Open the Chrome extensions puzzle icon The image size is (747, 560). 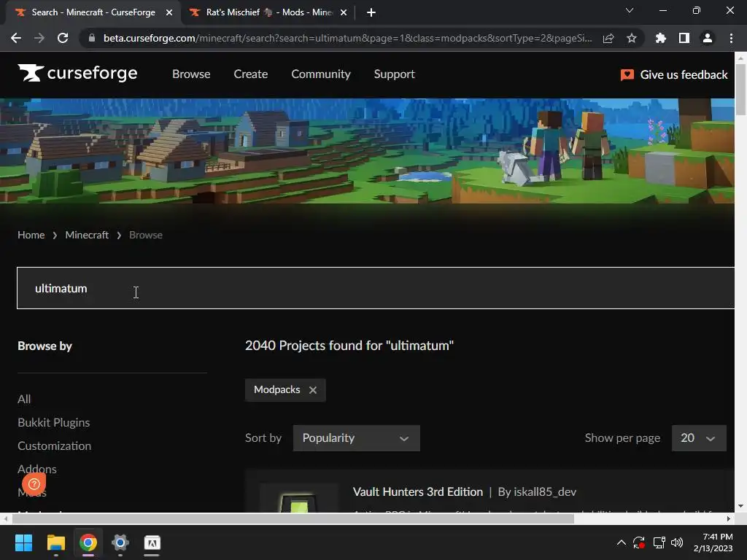pyautogui.click(x=661, y=38)
